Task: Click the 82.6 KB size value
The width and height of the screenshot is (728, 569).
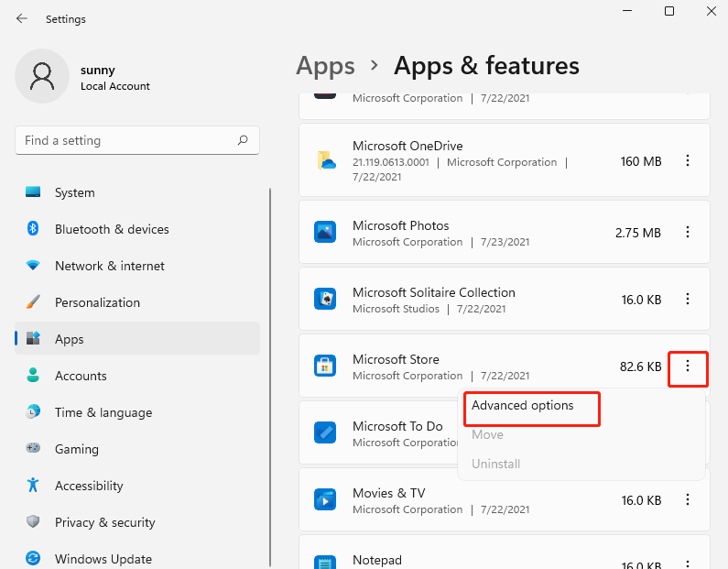Action: [640, 367]
